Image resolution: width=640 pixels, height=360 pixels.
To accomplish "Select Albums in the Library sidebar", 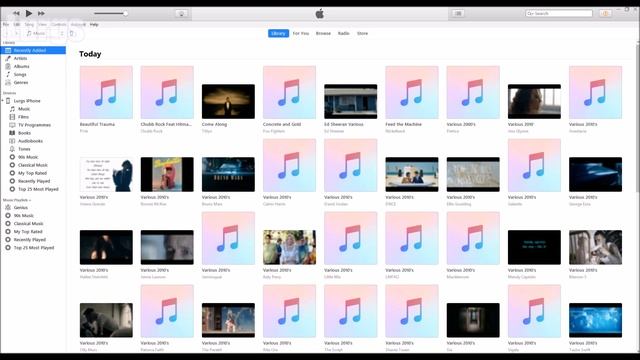I will click(33, 66).
